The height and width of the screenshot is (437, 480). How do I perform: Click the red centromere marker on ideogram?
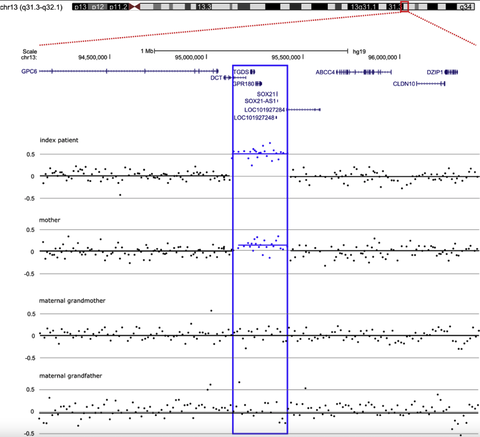(134, 7)
